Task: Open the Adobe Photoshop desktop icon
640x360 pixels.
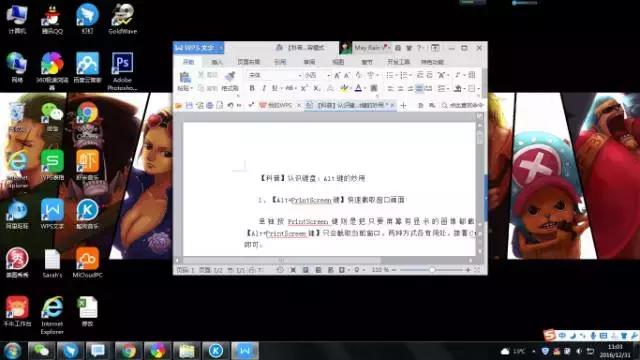Action: click(122, 71)
